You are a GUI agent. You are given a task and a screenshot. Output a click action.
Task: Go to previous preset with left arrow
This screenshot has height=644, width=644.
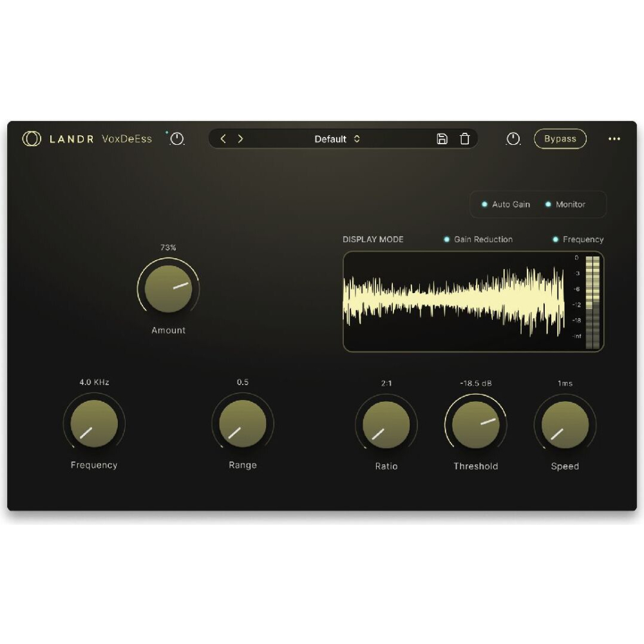click(223, 139)
